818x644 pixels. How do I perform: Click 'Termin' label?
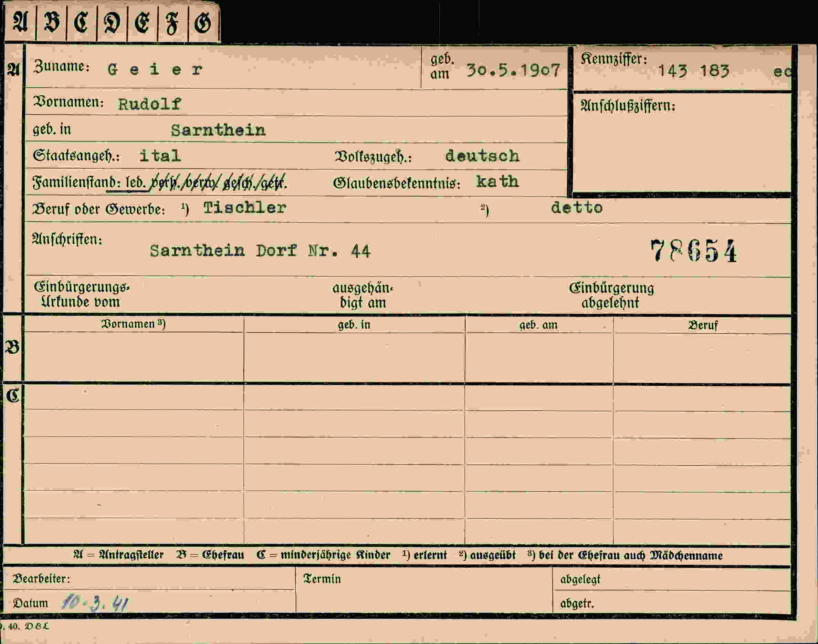[x=322, y=579]
